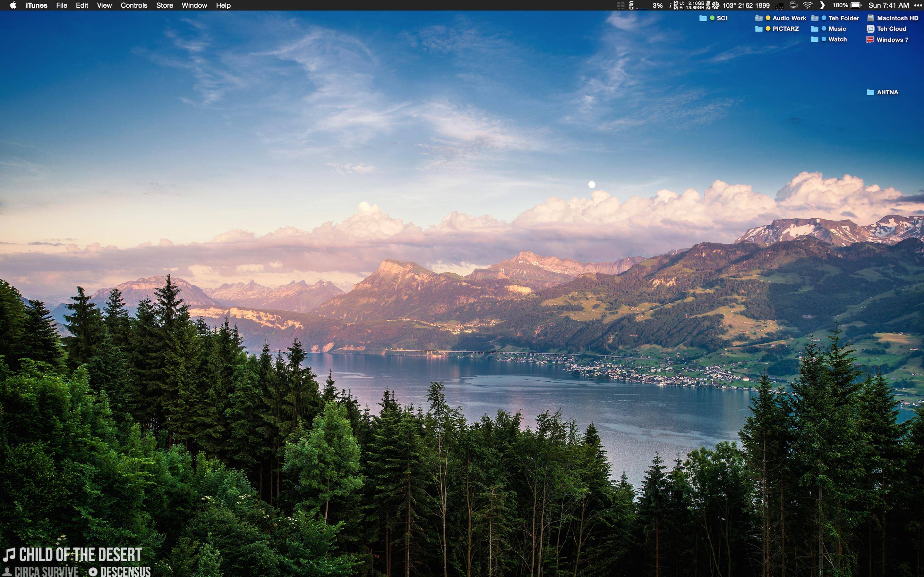The image size is (924, 577).
Task: Open the iStat dropdown marked with an i
Action: (x=671, y=5)
